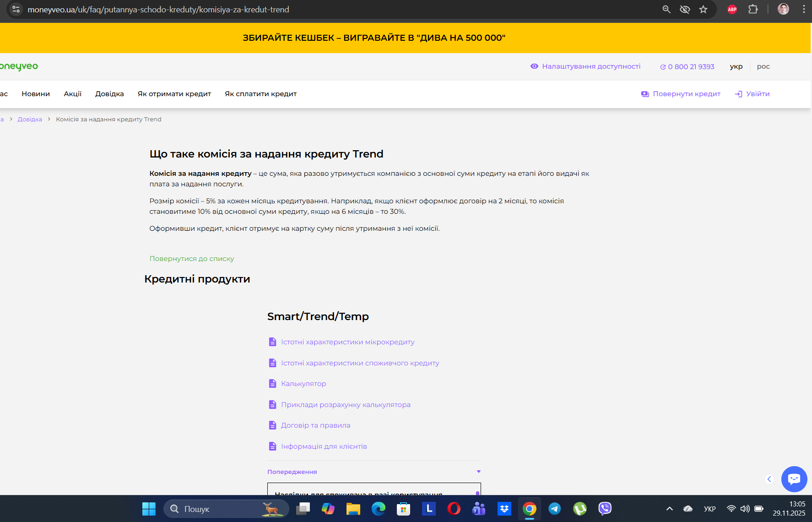812x522 pixels.
Task: Open Істотні характеристики мікрокредиту document
Action: (x=341, y=342)
